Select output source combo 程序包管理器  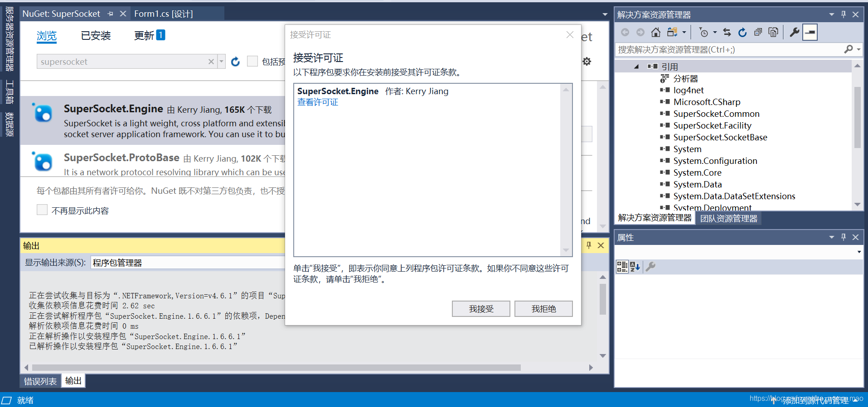point(188,263)
